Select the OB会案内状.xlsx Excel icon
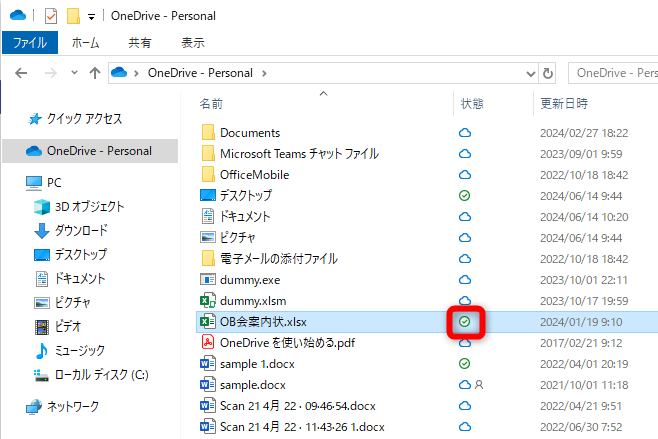This screenshot has width=658, height=439. tap(208, 321)
